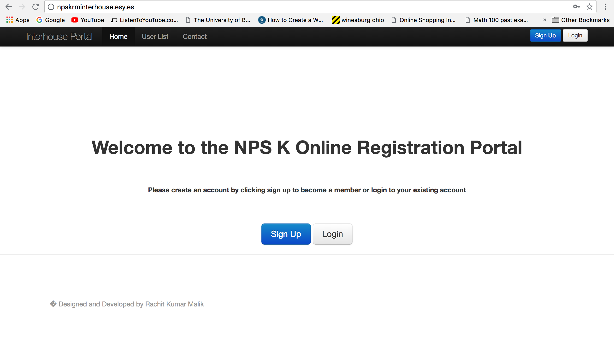Click the large center Login button

tap(332, 234)
